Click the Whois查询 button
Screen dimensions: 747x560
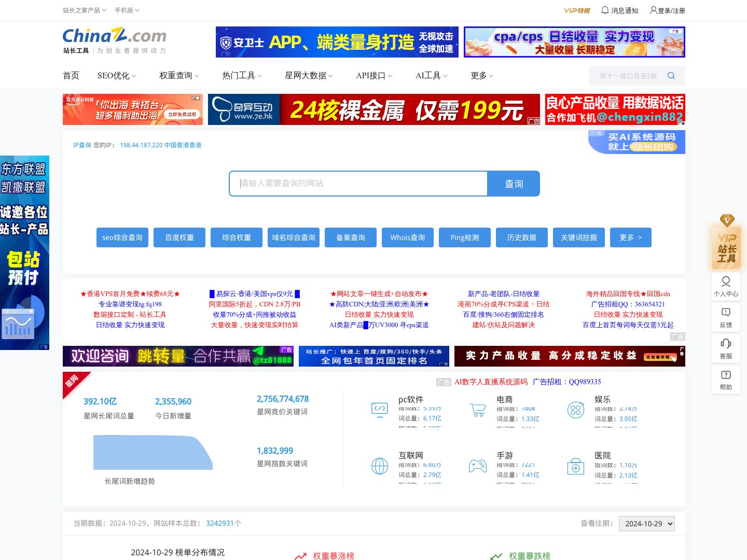tap(408, 237)
